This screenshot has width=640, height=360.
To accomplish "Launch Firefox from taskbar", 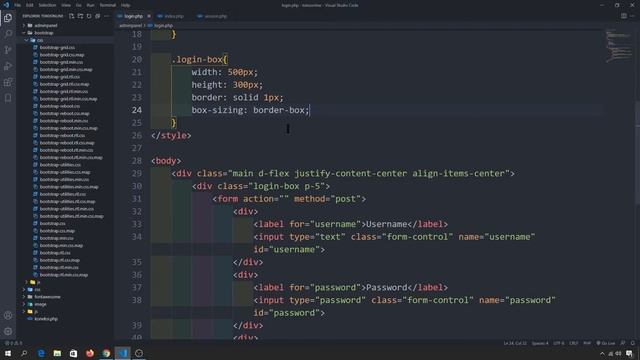I will tap(90, 353).
